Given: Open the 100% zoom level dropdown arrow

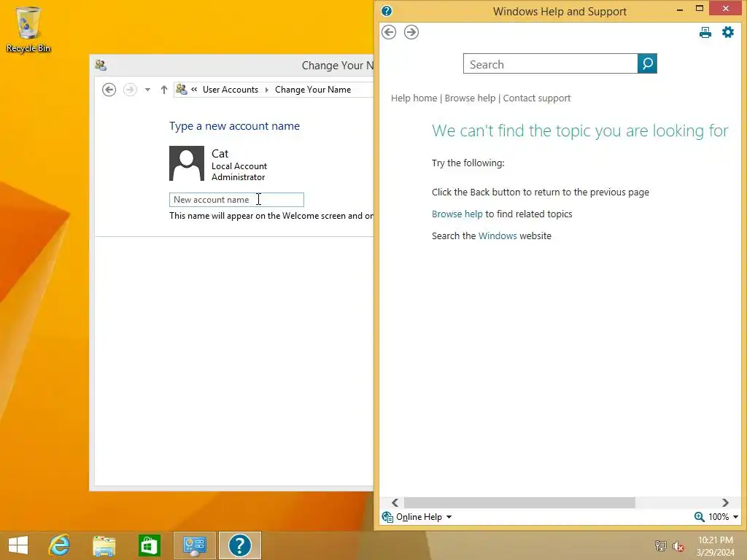Looking at the screenshot, I should point(735,517).
